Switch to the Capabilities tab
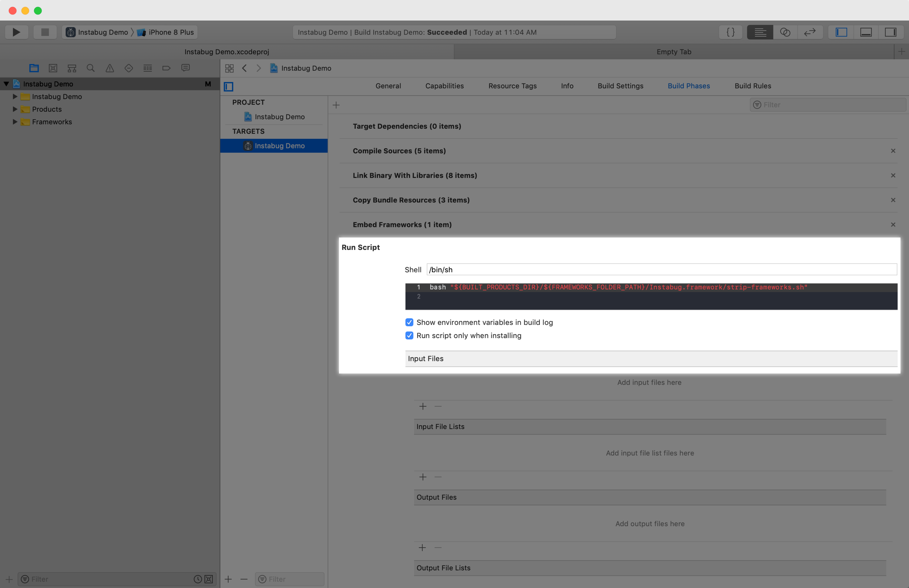The image size is (909, 588). pyautogui.click(x=445, y=86)
